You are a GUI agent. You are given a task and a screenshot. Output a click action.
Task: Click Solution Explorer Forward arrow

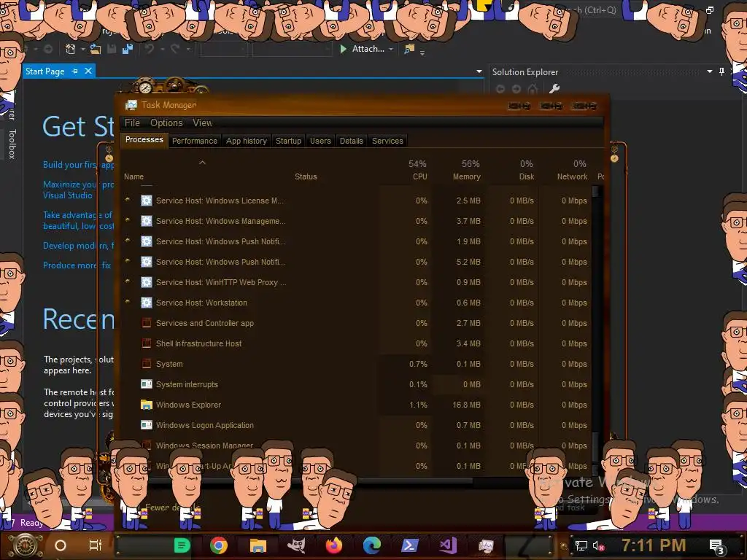[x=516, y=88]
